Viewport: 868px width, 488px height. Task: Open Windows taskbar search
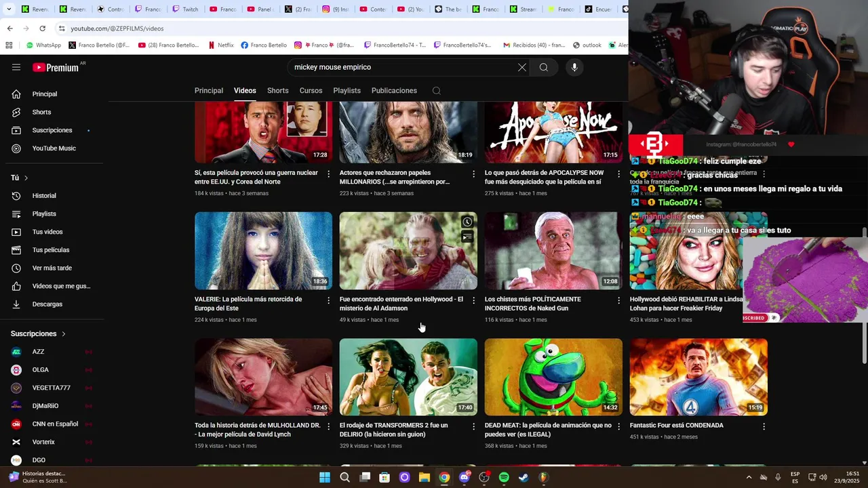(x=344, y=477)
